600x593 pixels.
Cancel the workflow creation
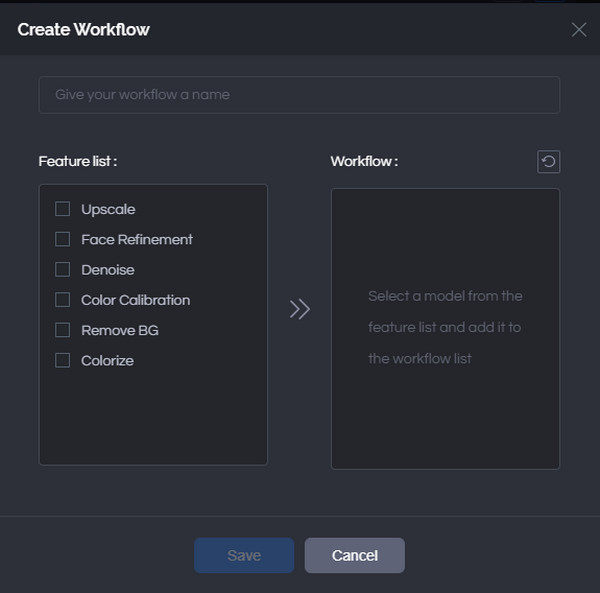355,555
